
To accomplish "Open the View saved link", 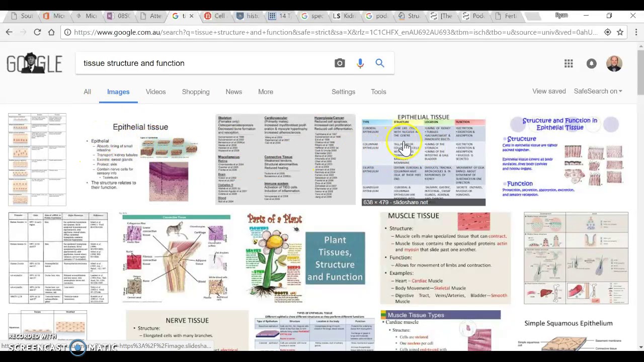I will click(x=549, y=91).
